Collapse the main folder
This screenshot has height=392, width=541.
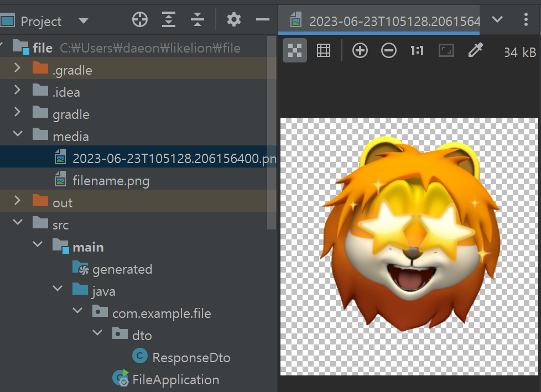(38, 244)
